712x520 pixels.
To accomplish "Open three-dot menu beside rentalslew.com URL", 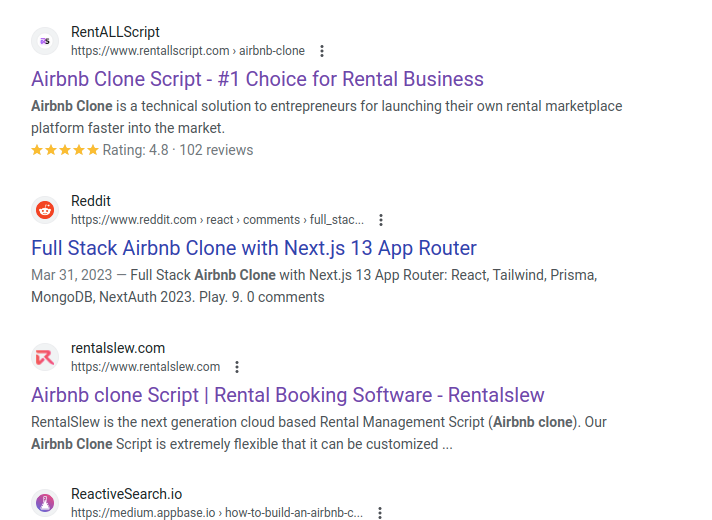I will pyautogui.click(x=237, y=367).
